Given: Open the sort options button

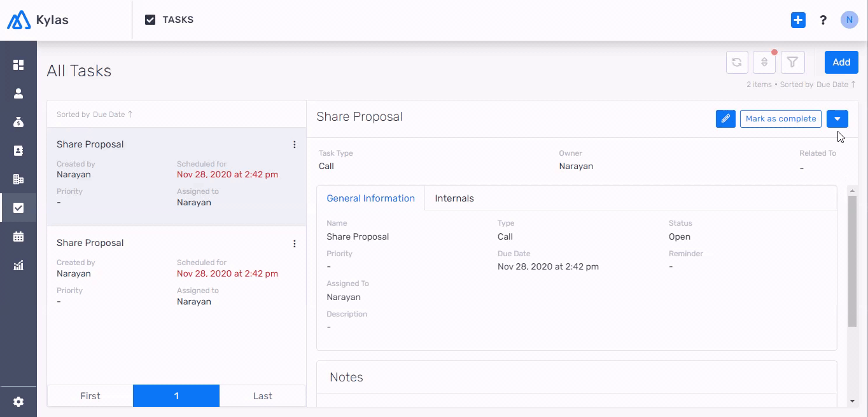Looking at the screenshot, I should pyautogui.click(x=764, y=62).
